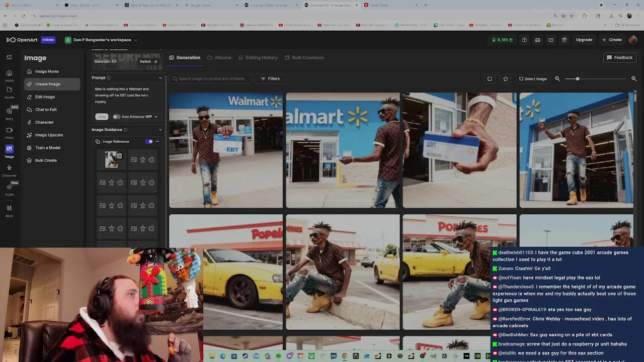This screenshot has width=644, height=362.
Task: Switch to the Albums tab
Action: point(219,57)
